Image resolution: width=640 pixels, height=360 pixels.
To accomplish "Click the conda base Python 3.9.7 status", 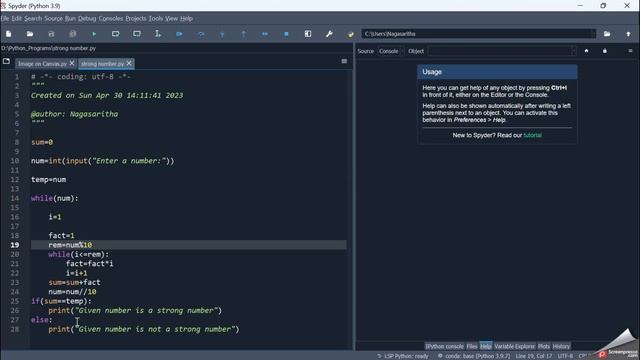I will (x=474, y=356).
